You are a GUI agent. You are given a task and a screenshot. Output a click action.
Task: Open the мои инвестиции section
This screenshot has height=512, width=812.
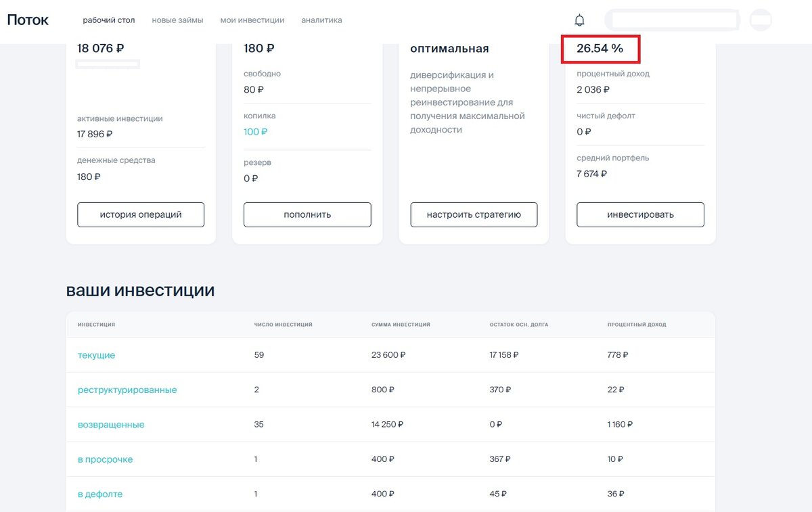[x=254, y=20]
